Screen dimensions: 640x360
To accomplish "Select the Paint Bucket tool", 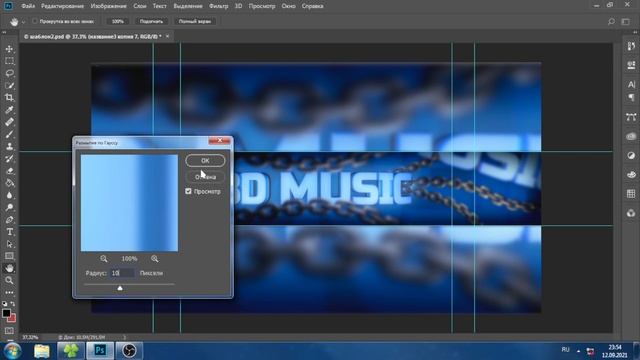I will click(9, 183).
